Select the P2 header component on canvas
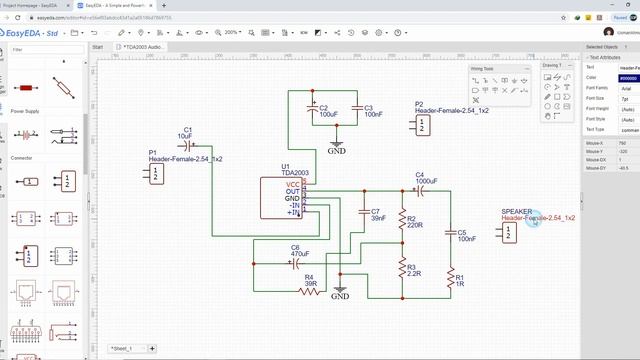Image resolution: width=640 pixels, height=360 pixels. pyautogui.click(x=420, y=125)
